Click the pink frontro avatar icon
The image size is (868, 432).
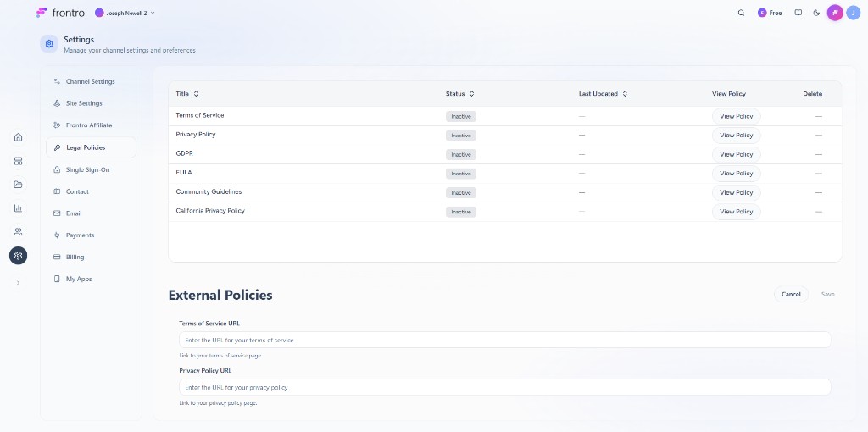pos(835,13)
